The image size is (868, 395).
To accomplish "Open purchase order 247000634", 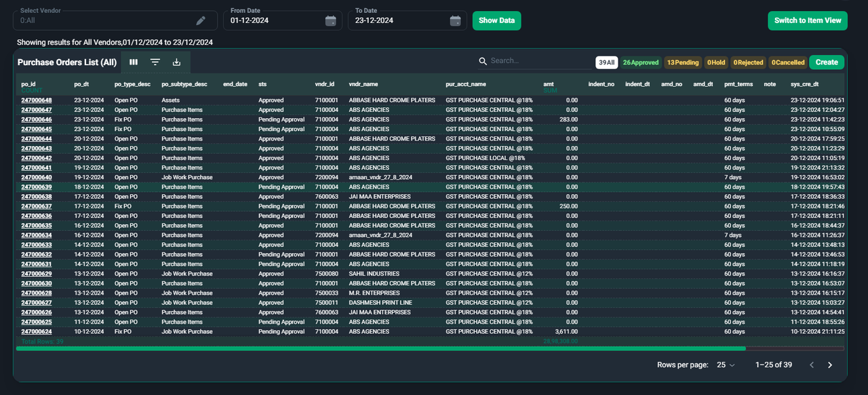I will click(x=37, y=236).
